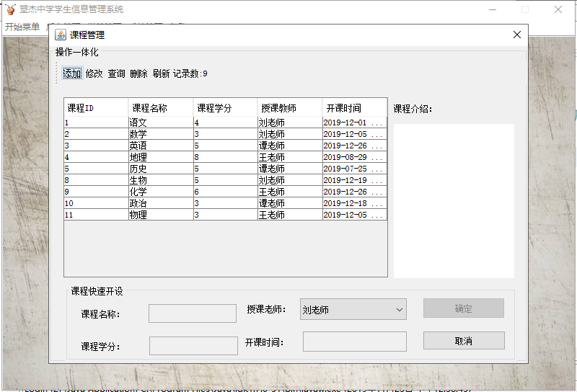Focus the 课程名称 input field
The height and width of the screenshot is (392, 577).
193,313
